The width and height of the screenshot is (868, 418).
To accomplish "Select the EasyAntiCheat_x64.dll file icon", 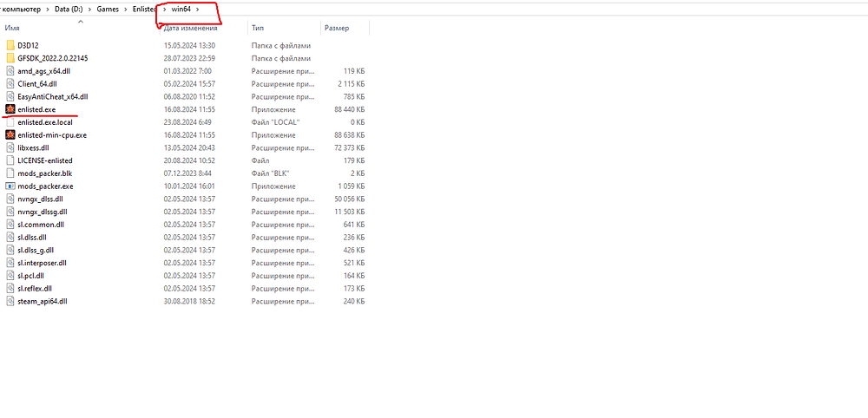I will [x=10, y=96].
